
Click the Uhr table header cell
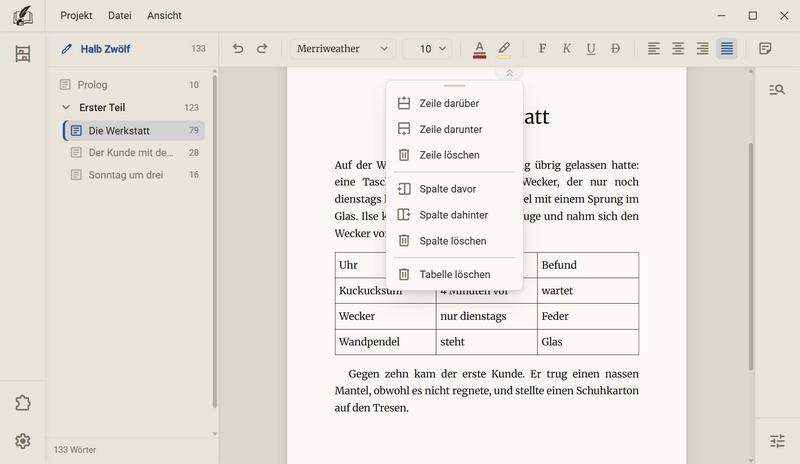pos(361,265)
